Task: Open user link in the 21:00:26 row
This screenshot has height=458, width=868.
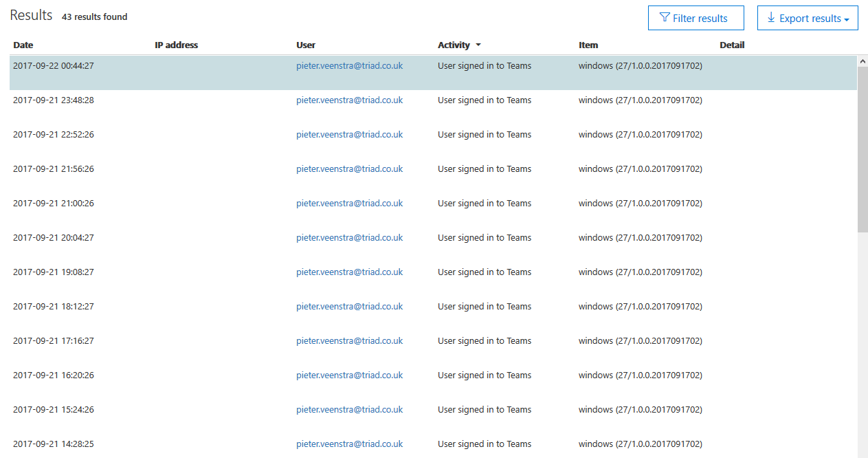Action: click(x=349, y=204)
